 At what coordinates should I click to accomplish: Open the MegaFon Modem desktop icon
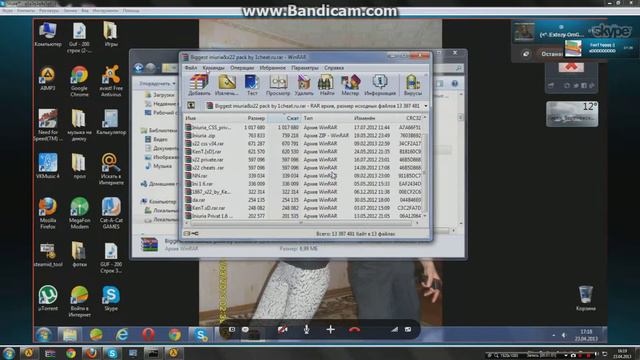[x=79, y=213]
